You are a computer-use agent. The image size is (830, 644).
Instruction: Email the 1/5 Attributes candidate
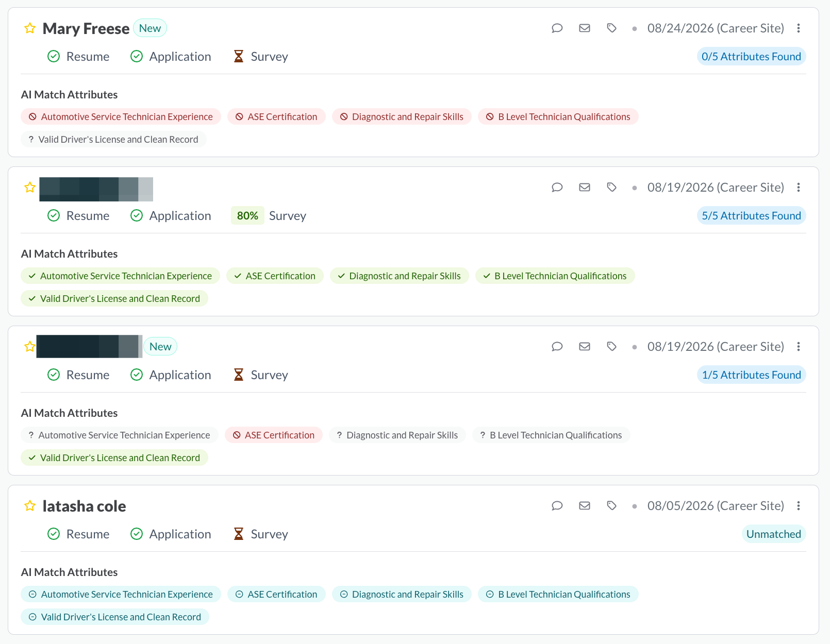click(x=585, y=347)
